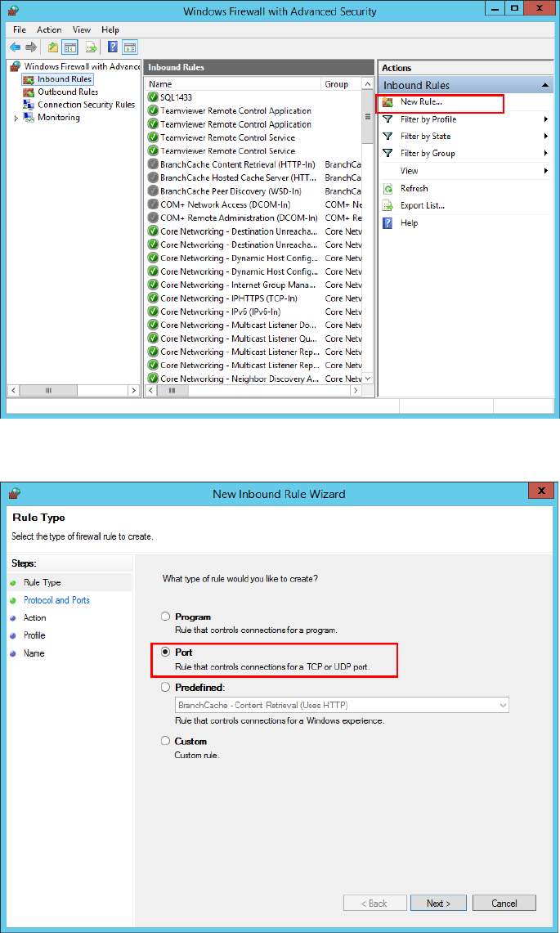Click the Cancel button in wizard

click(504, 903)
